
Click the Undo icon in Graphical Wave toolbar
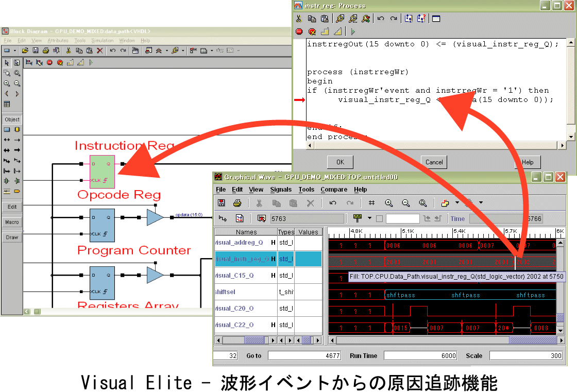click(333, 203)
